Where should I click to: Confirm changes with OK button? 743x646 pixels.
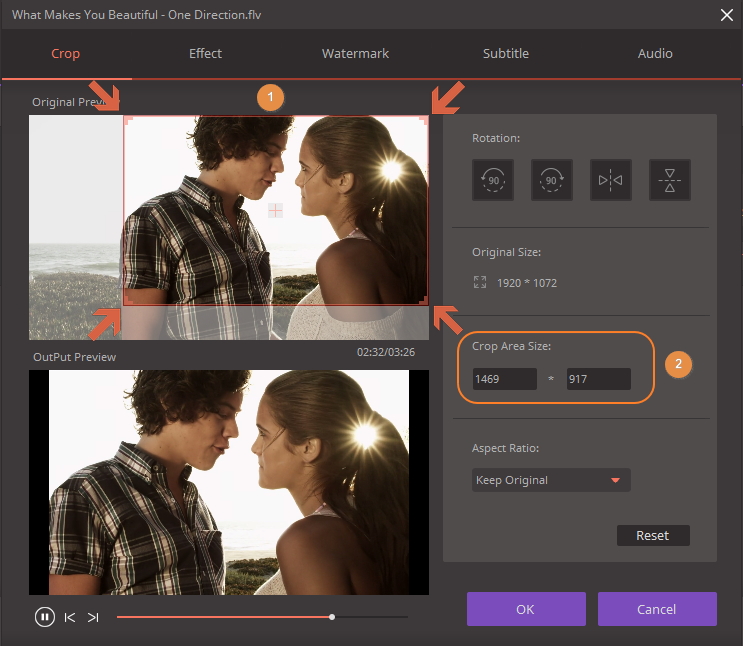point(526,609)
